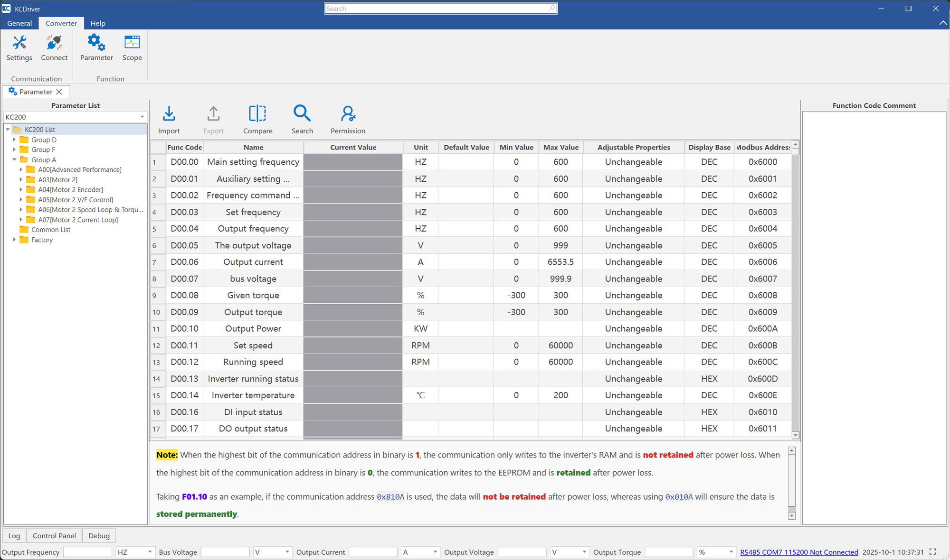This screenshot has height=560, width=950.
Task: Expand the Group D folder
Action: [15, 140]
